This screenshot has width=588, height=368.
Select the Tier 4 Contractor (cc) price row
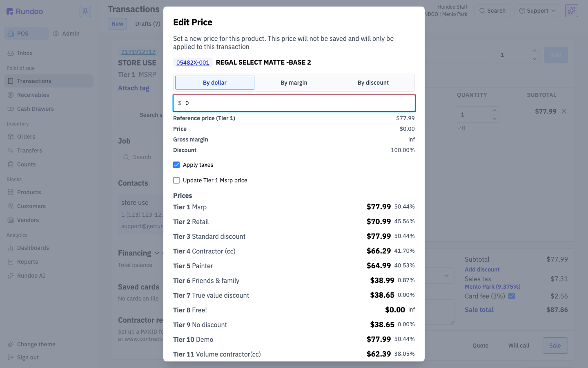(294, 251)
